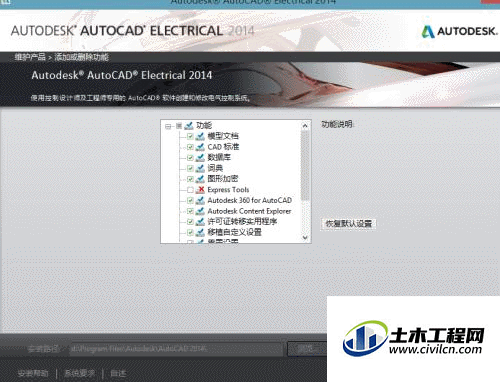This screenshot has width=500, height=382.
Task: Select Autodesk 360 for AutoCAD item
Action: point(250,200)
